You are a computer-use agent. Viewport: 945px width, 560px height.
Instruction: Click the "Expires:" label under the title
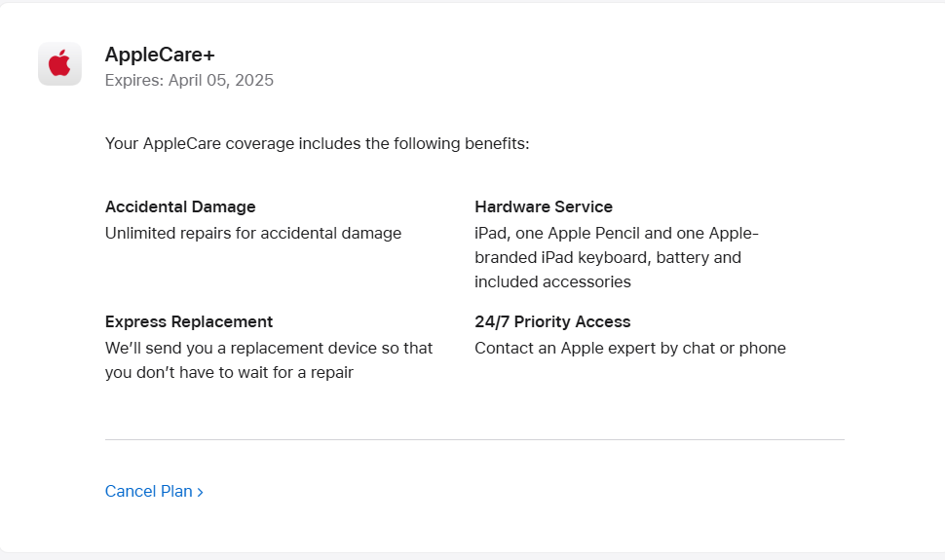pyautogui.click(x=133, y=81)
